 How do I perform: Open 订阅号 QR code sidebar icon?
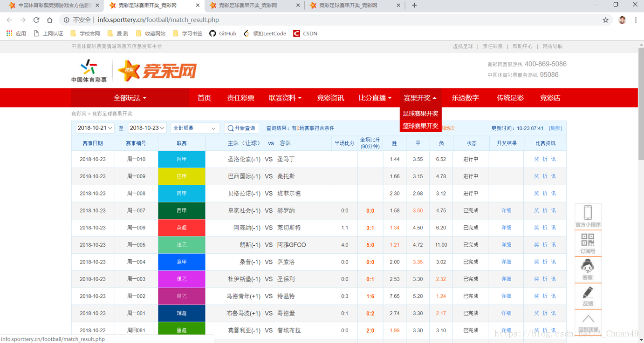tap(588, 243)
